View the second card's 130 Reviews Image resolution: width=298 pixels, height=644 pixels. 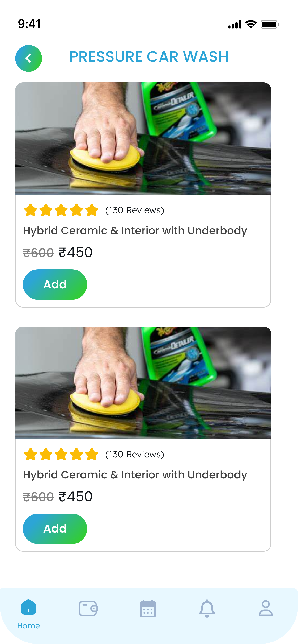click(135, 455)
